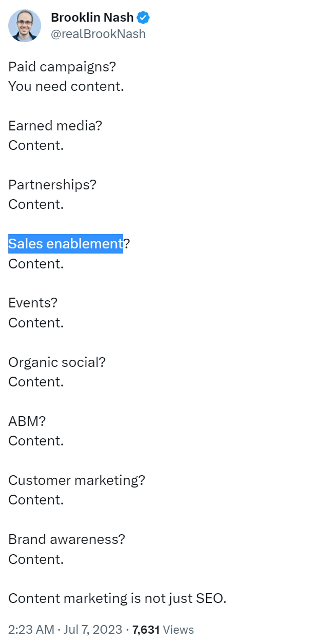The height and width of the screenshot is (644, 326).
Task: Click "Content." directly below "Earned media?"
Action: 36,146
